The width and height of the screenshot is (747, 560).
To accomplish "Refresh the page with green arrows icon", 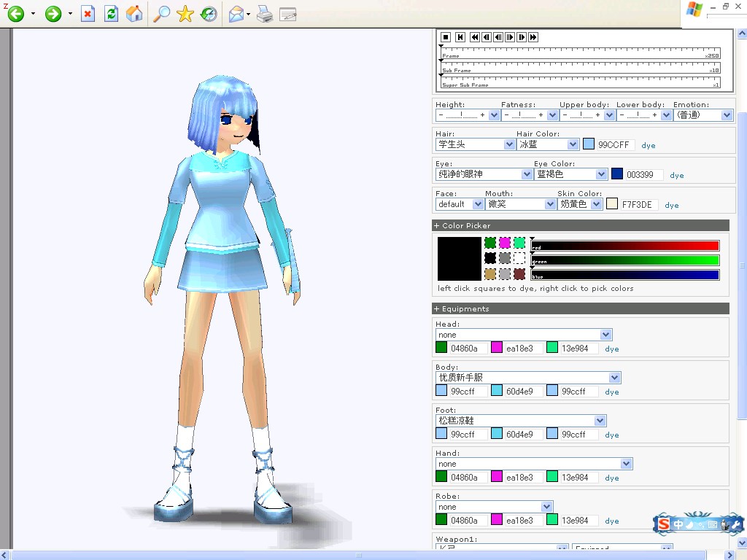I will (x=112, y=14).
